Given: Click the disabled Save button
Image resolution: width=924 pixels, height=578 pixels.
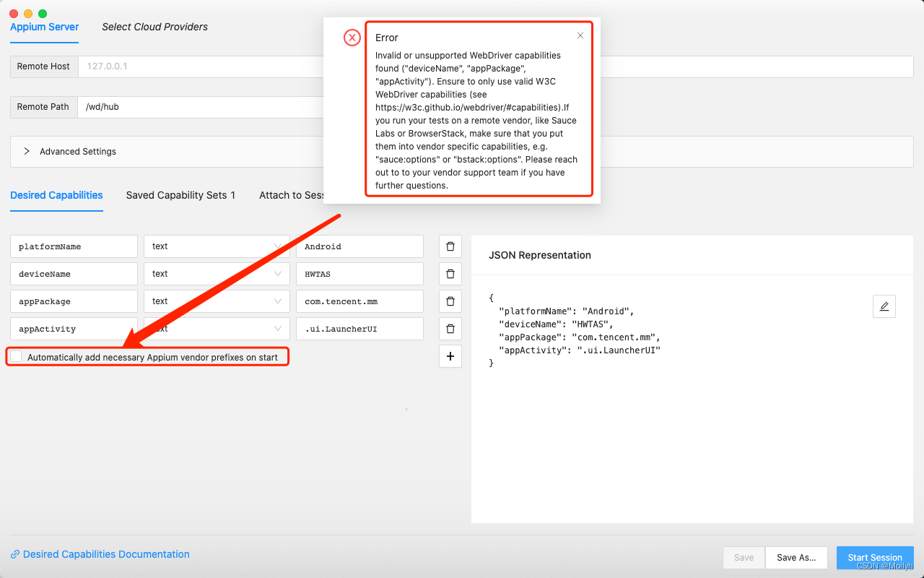Looking at the screenshot, I should point(744,557).
